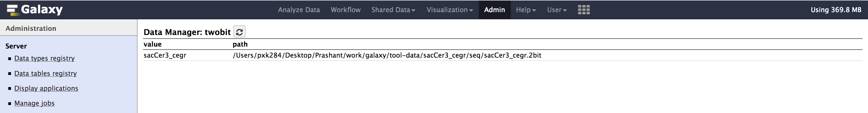The width and height of the screenshot is (868, 113).
Task: Open the Help dropdown menu
Action: (x=526, y=10)
